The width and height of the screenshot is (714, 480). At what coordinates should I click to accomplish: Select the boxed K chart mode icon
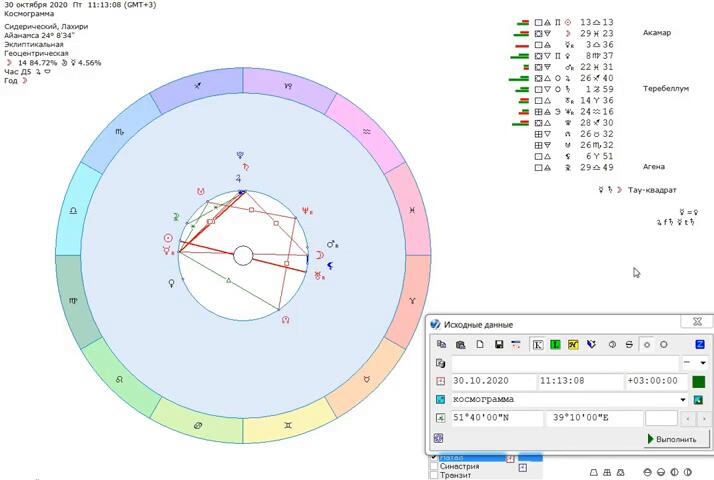(x=537, y=344)
